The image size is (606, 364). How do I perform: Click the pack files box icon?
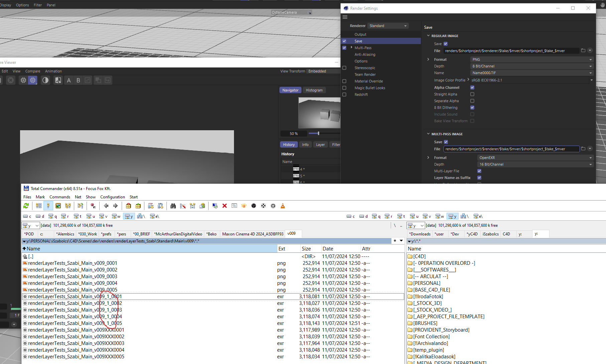coord(128,206)
